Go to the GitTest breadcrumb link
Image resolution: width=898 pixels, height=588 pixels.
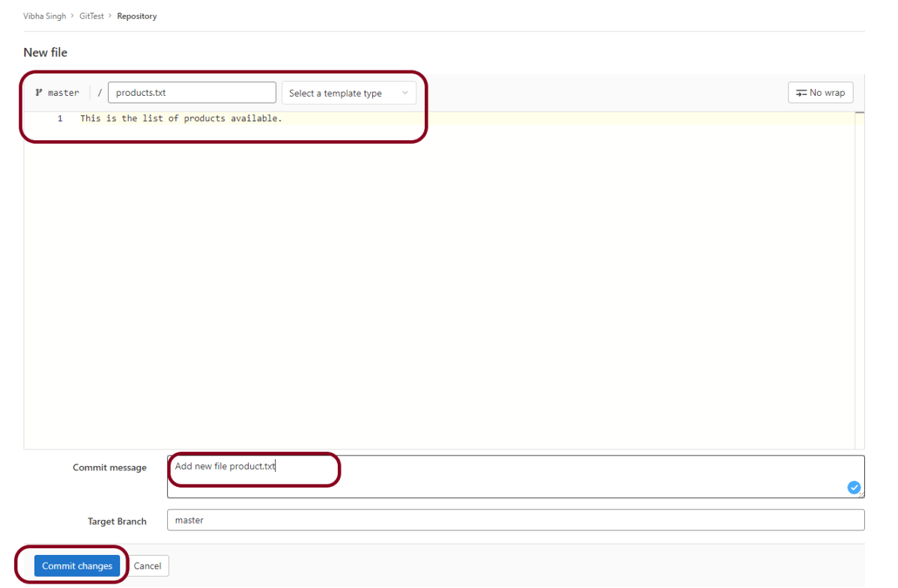[91, 16]
